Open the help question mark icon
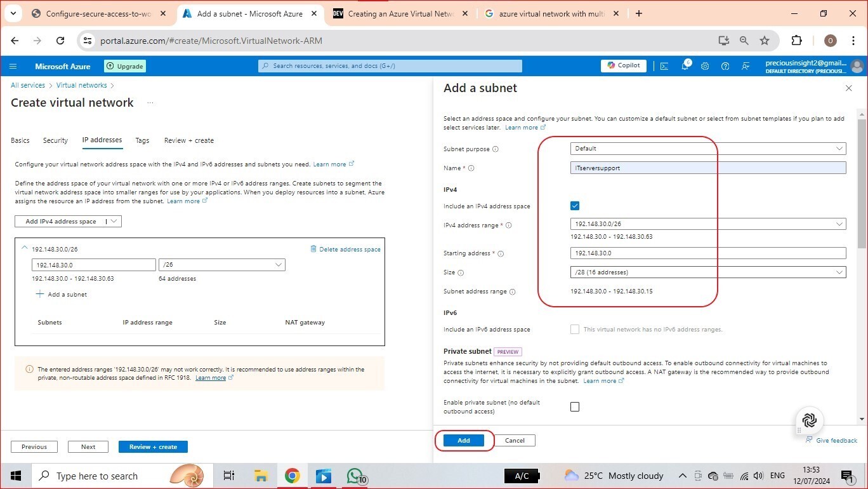868x489 pixels. point(725,66)
